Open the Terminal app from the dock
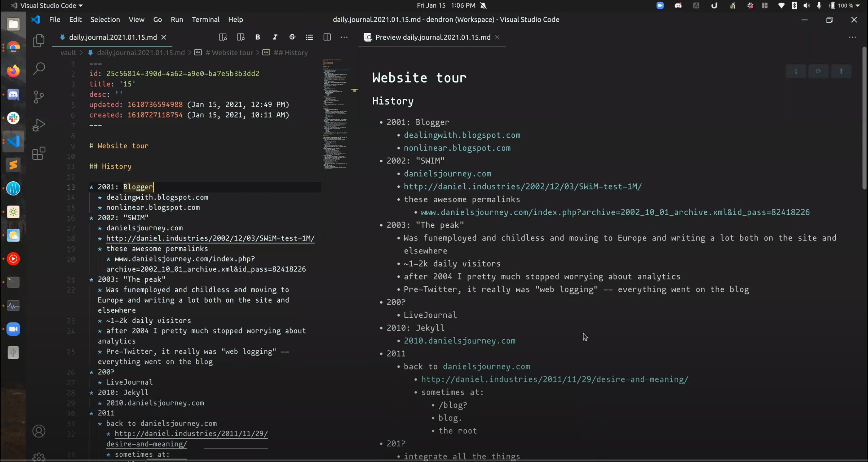 [13, 282]
